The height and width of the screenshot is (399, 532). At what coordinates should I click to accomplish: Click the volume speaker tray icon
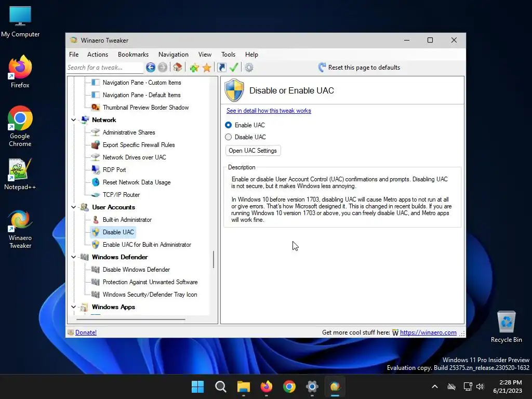480,387
